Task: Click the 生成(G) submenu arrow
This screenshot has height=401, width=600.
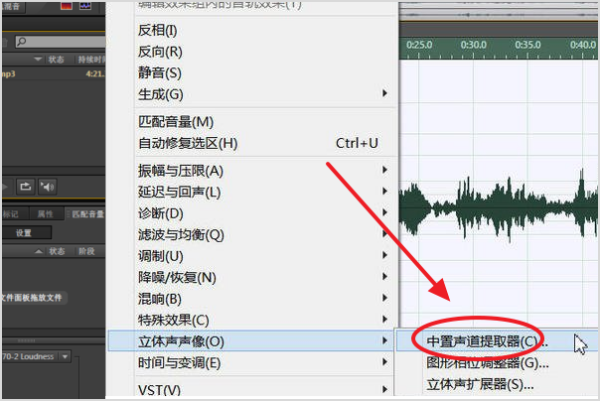Action: (x=385, y=93)
